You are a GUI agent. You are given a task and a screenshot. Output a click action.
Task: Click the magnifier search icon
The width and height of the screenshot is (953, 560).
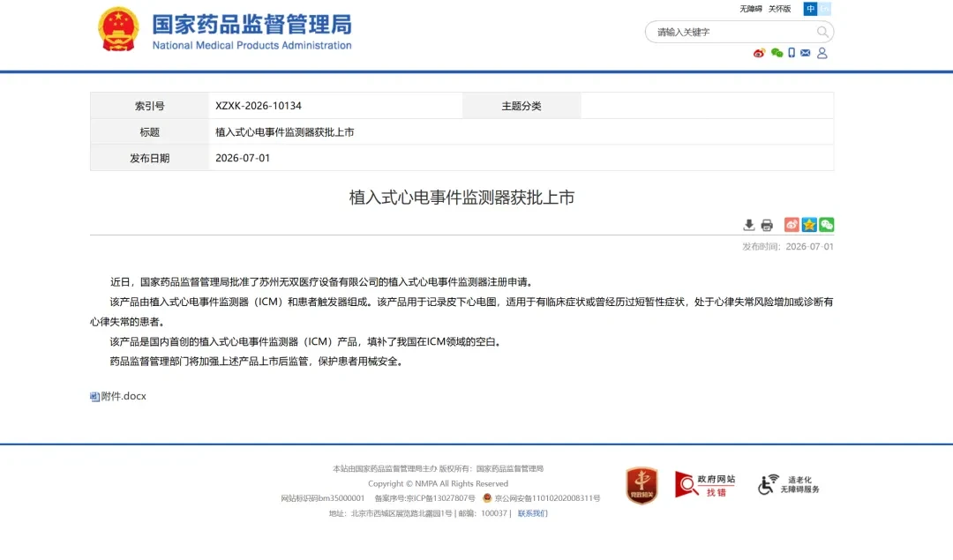pyautogui.click(x=822, y=32)
